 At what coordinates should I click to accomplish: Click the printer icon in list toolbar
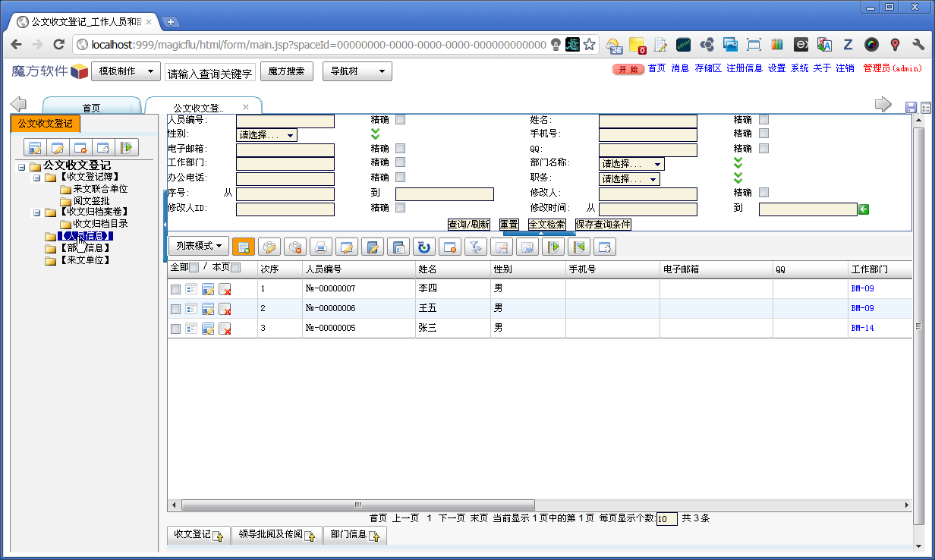coord(320,247)
